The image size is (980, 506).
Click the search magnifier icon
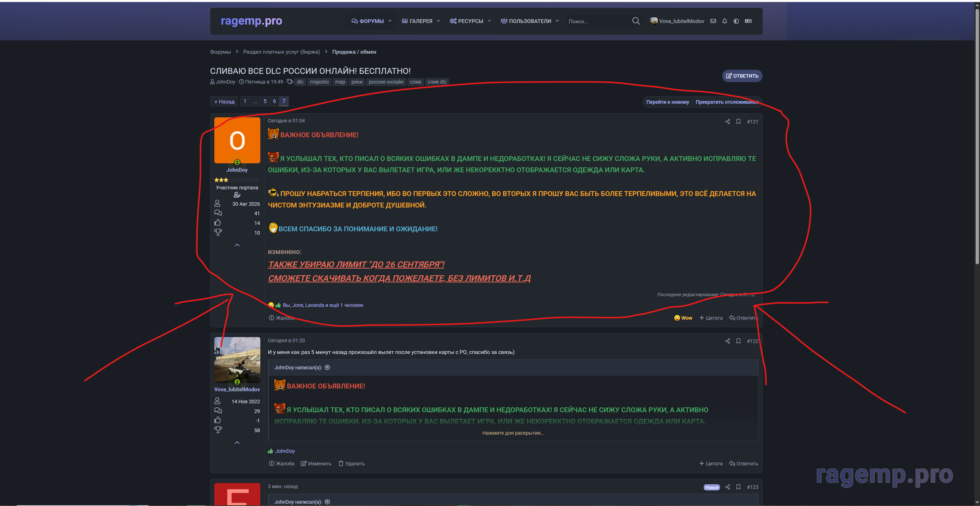click(x=636, y=21)
